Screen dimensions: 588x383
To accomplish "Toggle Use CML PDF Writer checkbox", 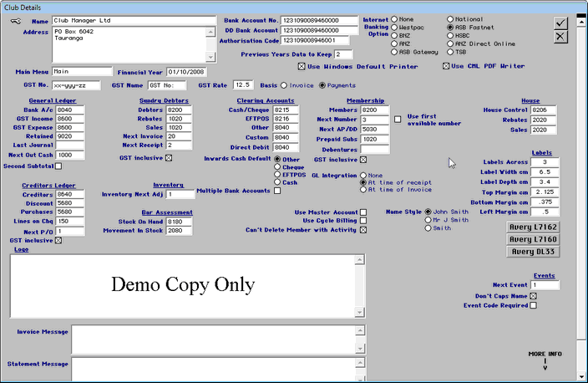I will 446,66.
